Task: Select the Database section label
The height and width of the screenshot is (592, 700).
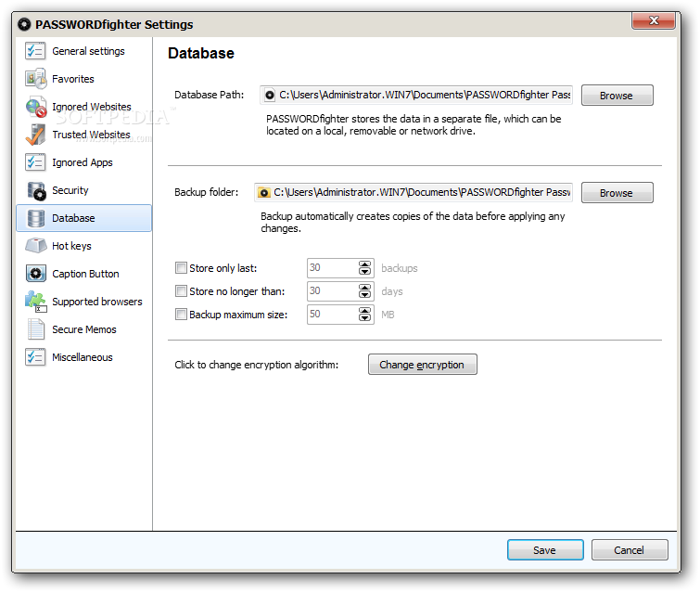Action: coord(73,218)
